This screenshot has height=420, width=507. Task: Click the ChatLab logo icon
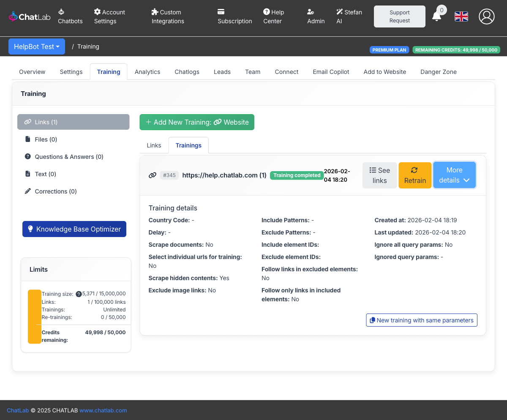point(14,16)
